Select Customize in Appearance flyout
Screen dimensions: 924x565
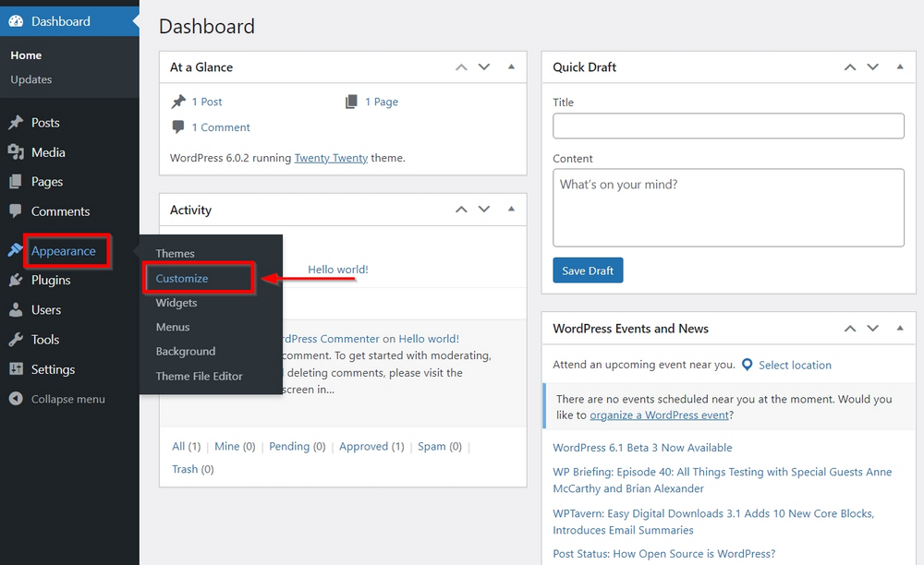[182, 279]
